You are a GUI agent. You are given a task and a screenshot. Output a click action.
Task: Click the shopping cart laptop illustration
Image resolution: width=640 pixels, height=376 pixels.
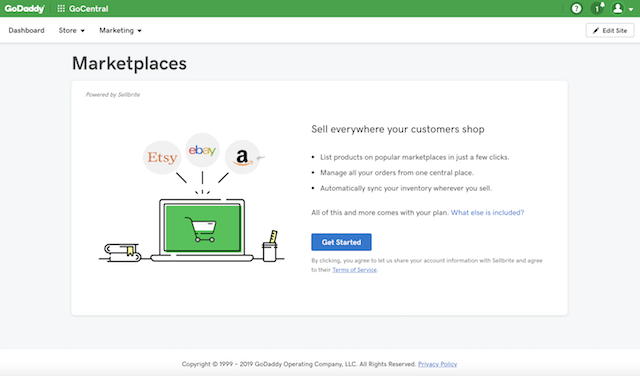202,230
